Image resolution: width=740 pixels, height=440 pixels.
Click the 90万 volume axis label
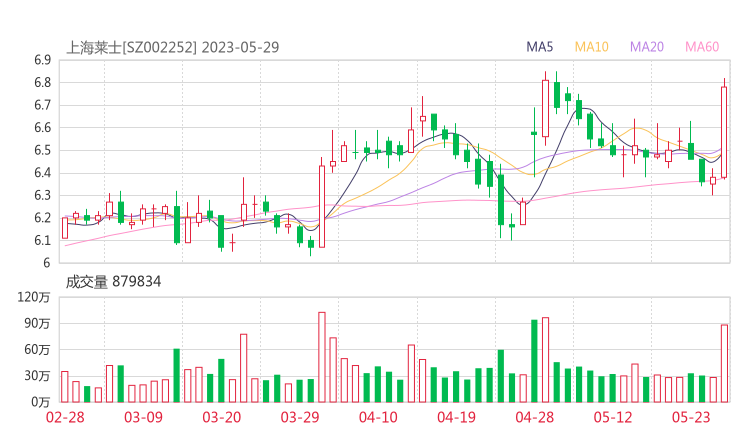point(37,323)
